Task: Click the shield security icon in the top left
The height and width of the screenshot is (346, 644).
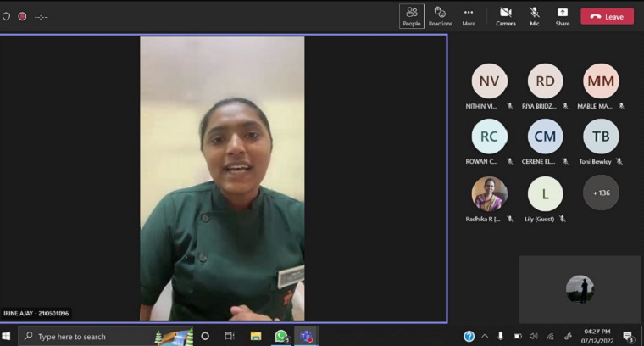Action: point(7,16)
